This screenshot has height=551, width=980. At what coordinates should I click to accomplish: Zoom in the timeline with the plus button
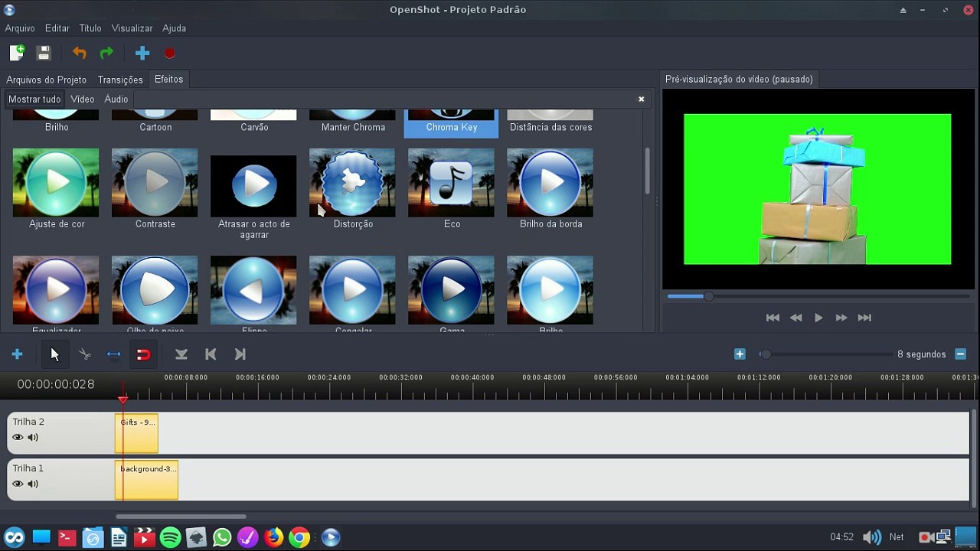coord(740,354)
